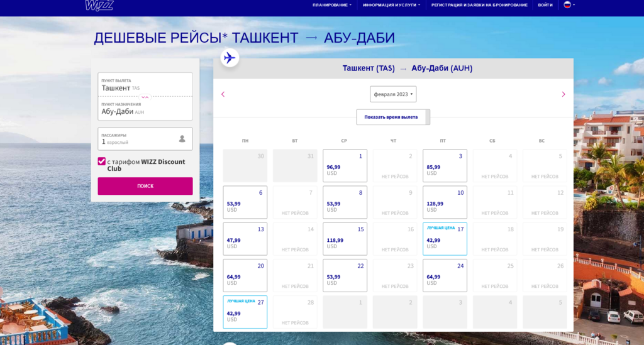Viewport: 644px width, 345px height.
Task: Toggle WIZZ Discount Club fare checkbox
Action: (101, 162)
